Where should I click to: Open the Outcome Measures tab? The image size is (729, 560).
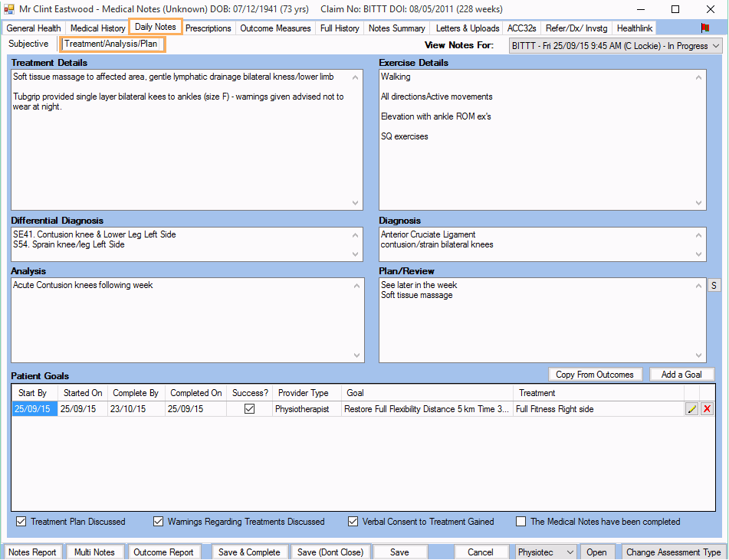click(275, 28)
